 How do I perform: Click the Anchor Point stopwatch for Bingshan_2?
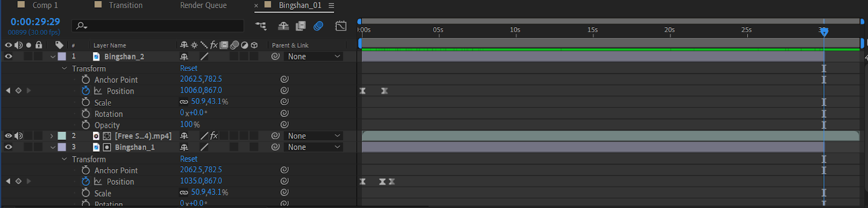[x=86, y=80]
